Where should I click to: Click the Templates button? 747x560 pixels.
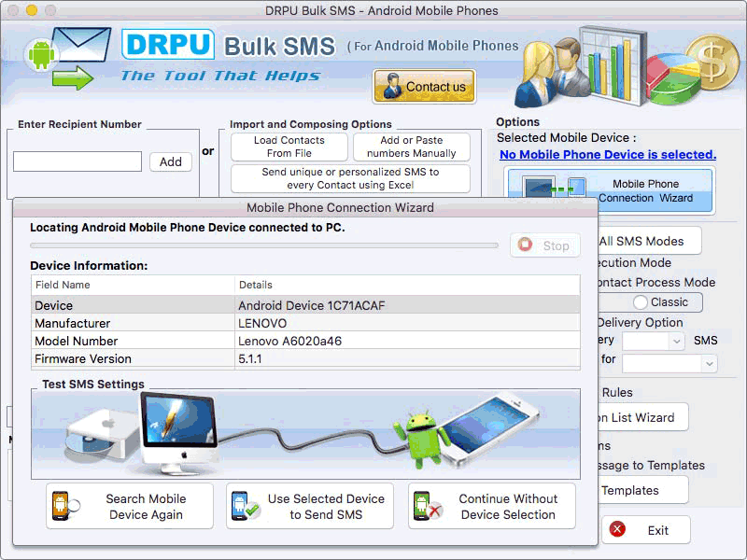642,490
